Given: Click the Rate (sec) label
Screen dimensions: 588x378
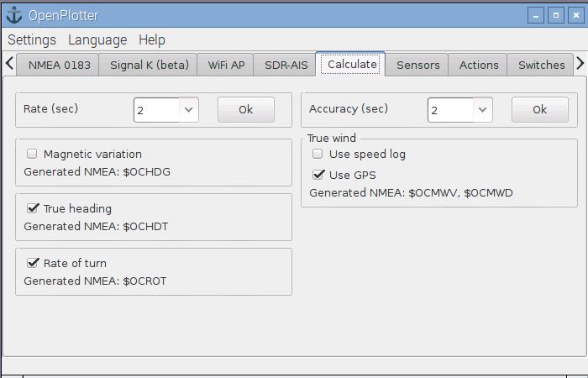Looking at the screenshot, I should tap(50, 108).
